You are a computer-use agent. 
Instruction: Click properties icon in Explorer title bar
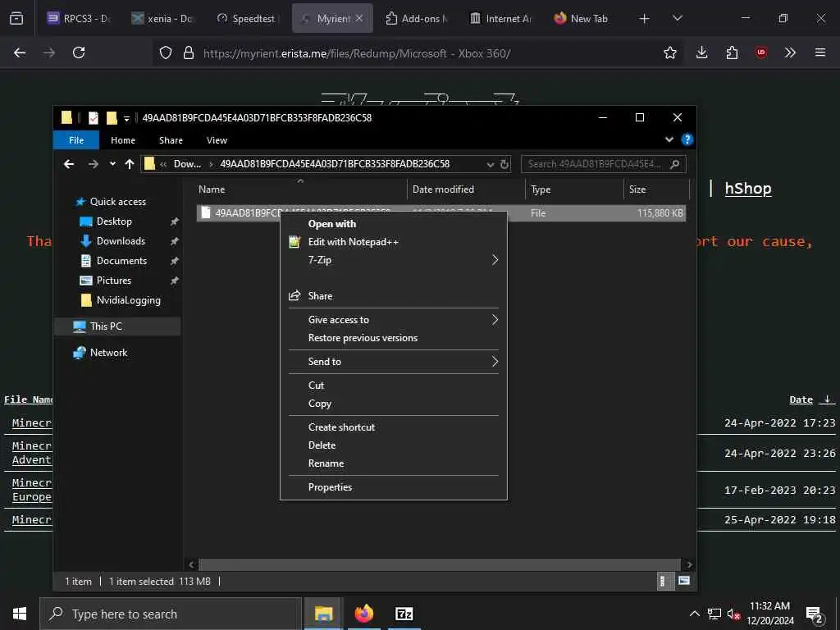tap(94, 118)
